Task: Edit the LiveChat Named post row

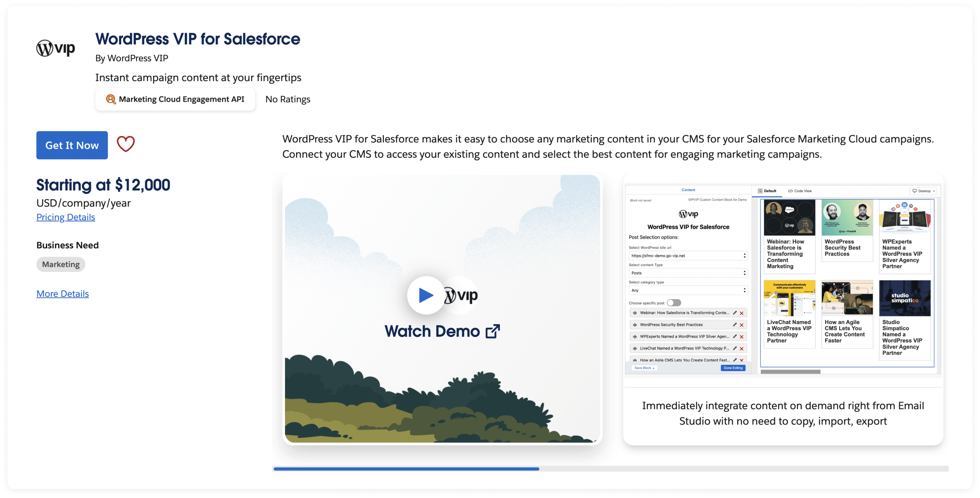Action: click(734, 348)
